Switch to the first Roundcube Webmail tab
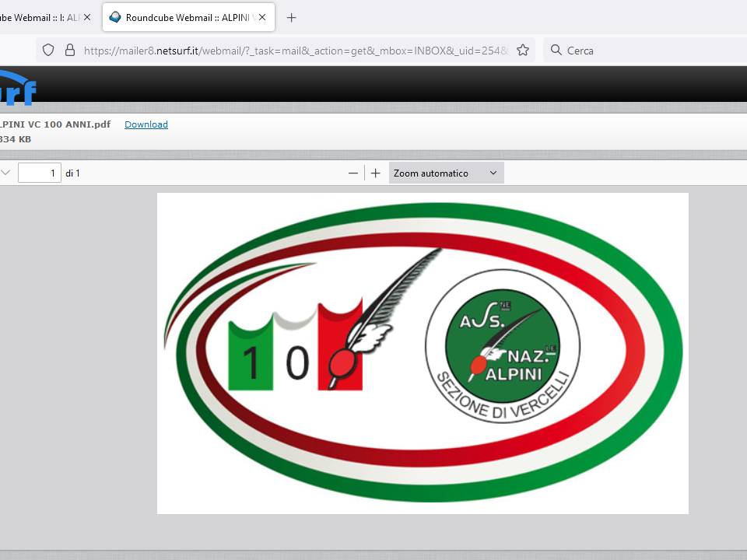747x560 pixels. click(x=38, y=18)
